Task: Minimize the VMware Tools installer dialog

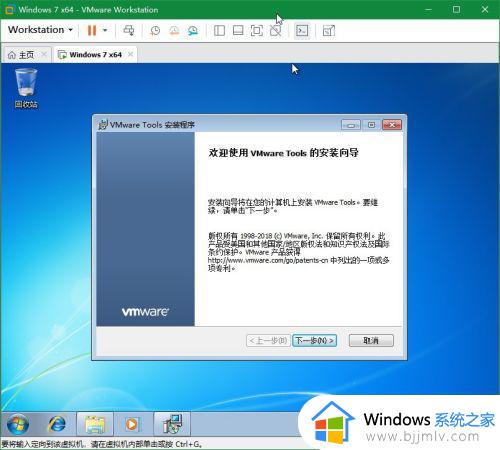Action: 351,125
